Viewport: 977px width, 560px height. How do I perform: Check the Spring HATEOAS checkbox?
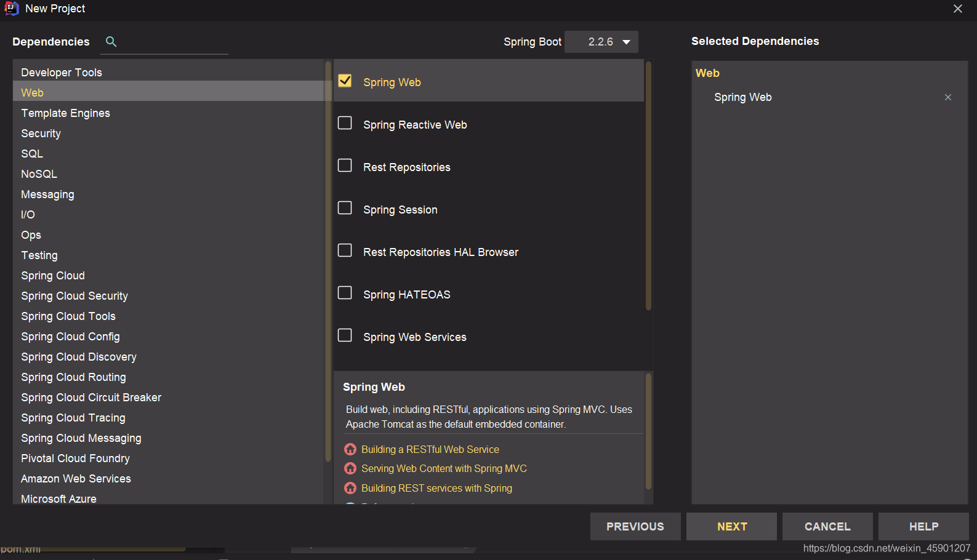(x=345, y=293)
